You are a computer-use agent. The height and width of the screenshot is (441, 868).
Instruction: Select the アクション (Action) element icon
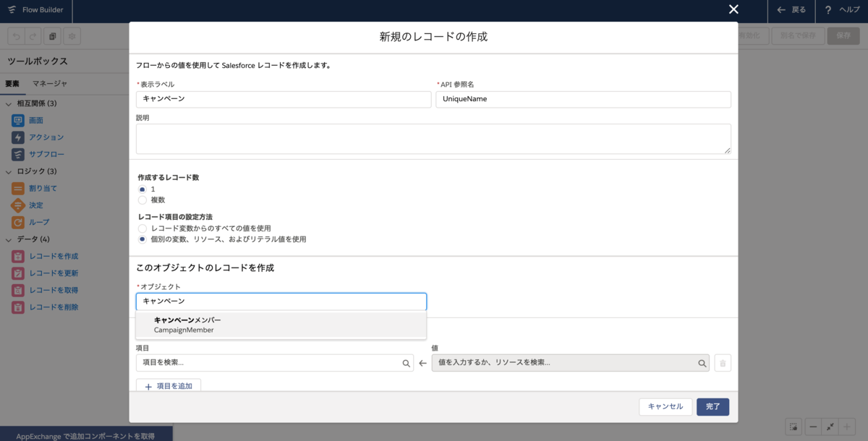(20, 137)
